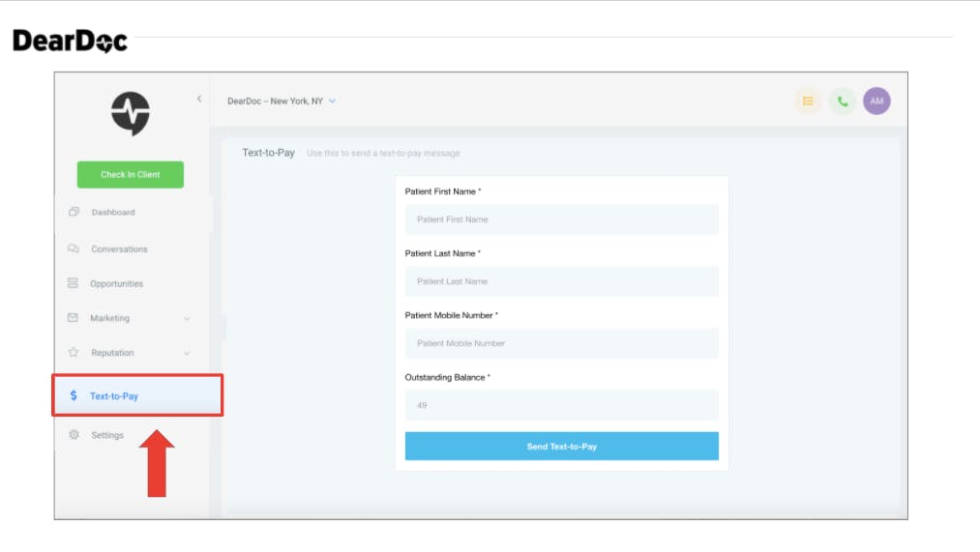Click the Opportunities list icon

coord(73,283)
